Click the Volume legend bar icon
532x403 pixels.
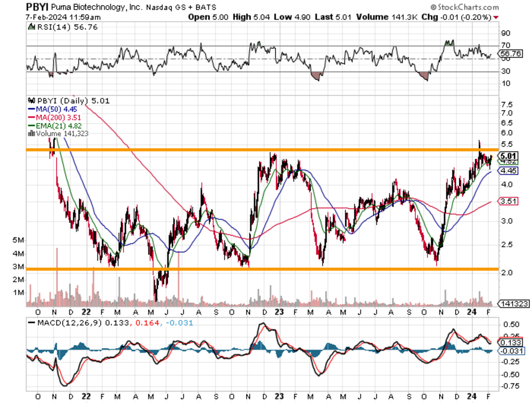click(x=30, y=132)
